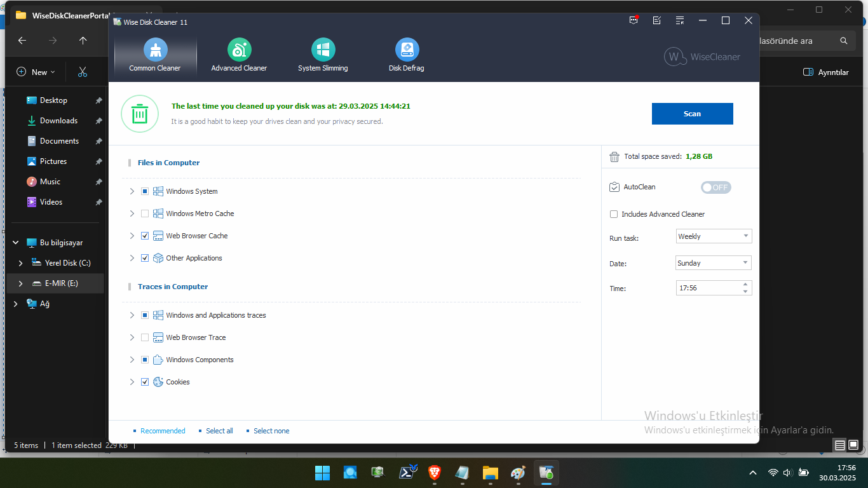Open the New menu in File Explorer
The image size is (868, 488).
point(36,72)
